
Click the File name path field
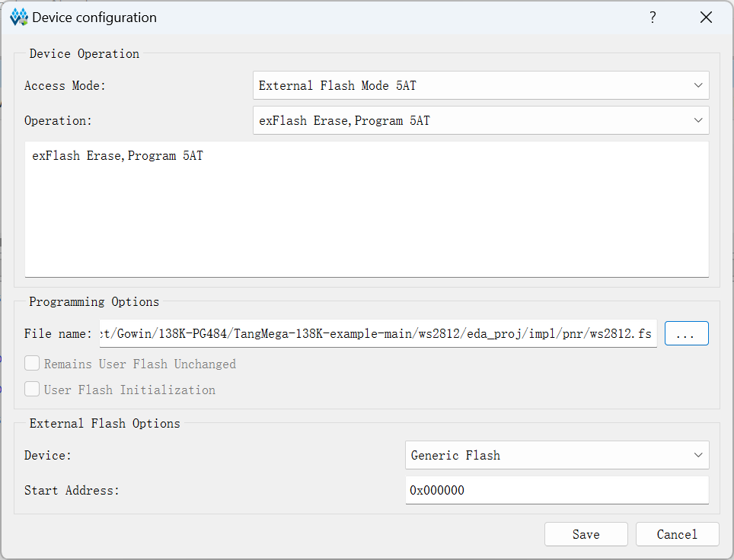pos(378,333)
